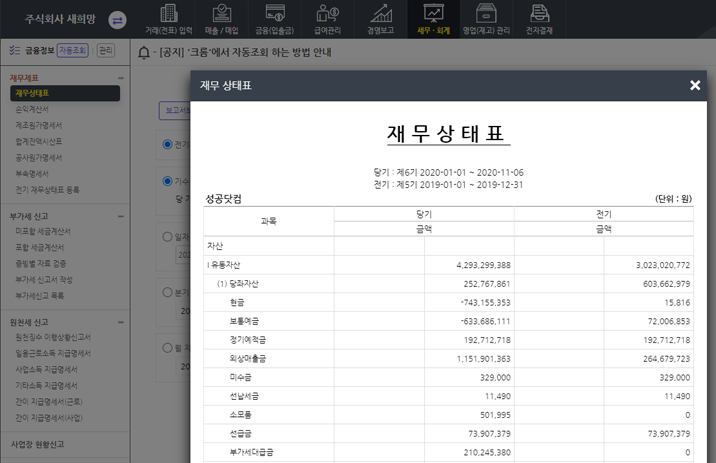
Task: Open 미포함 세금계산서 in sidebar
Action: [43, 231]
